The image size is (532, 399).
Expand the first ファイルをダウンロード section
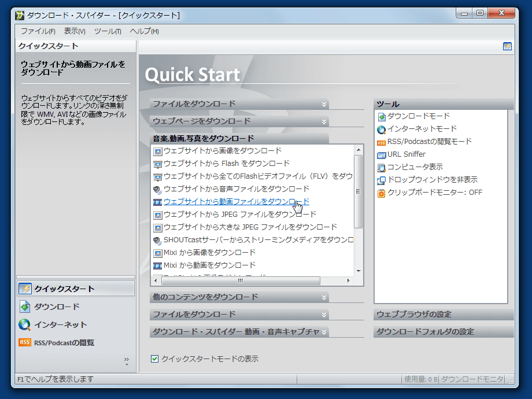pyautogui.click(x=239, y=104)
